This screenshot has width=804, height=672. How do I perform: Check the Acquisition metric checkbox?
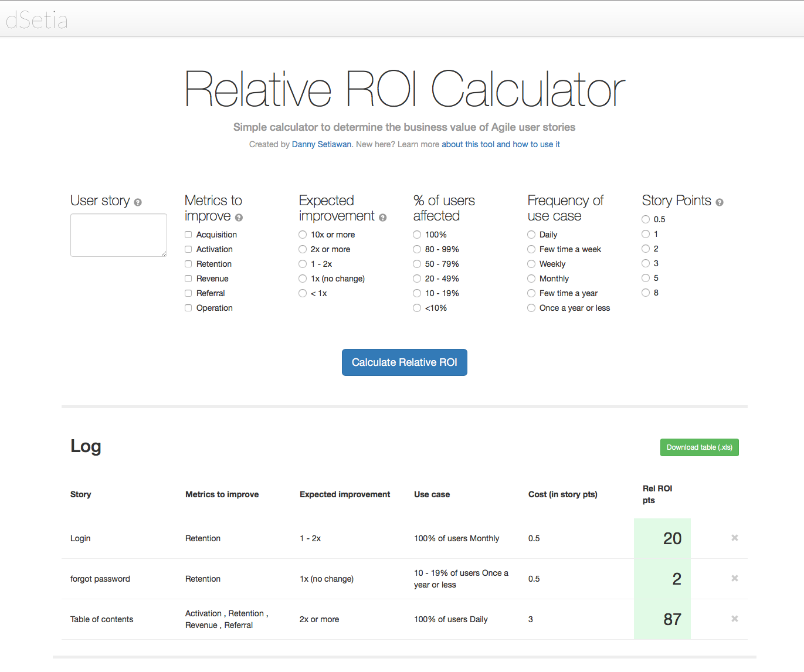(188, 235)
